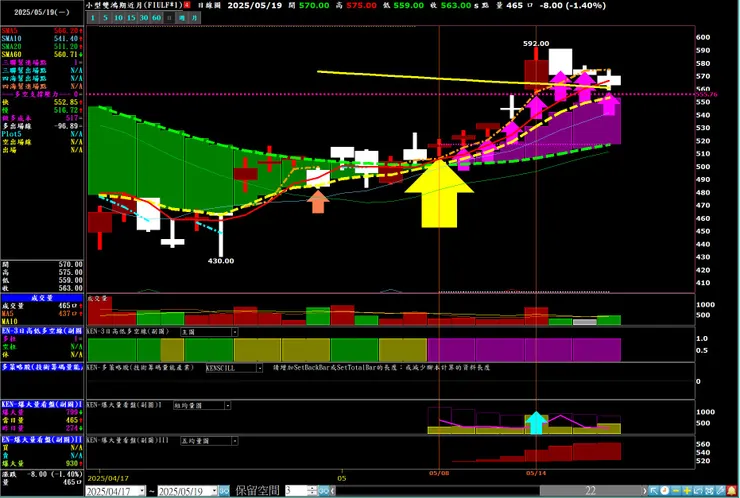The height and width of the screenshot is (498, 740).
Task: Click the orange up-arrow signal marker
Action: (318, 202)
